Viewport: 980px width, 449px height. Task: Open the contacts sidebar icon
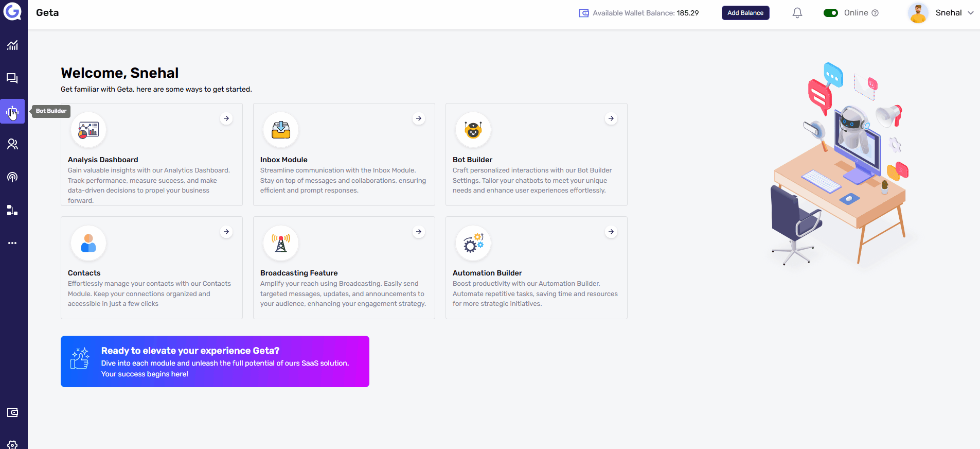(12, 144)
